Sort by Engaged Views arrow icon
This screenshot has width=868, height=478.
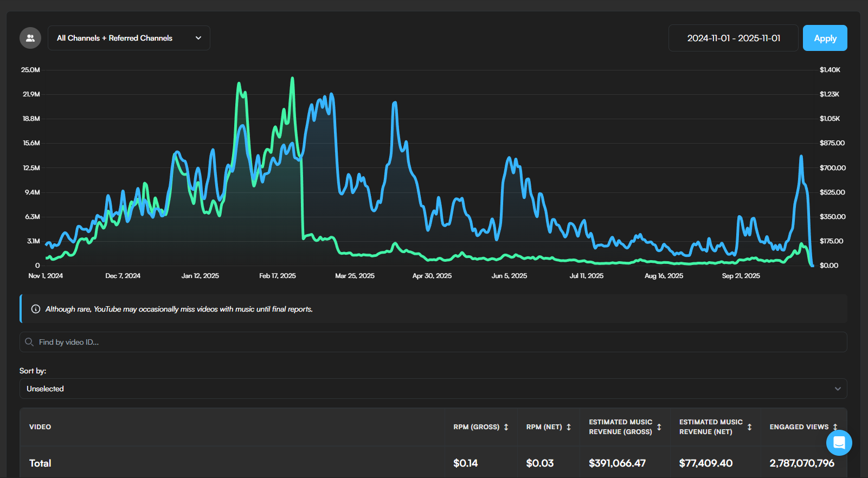pos(835,427)
